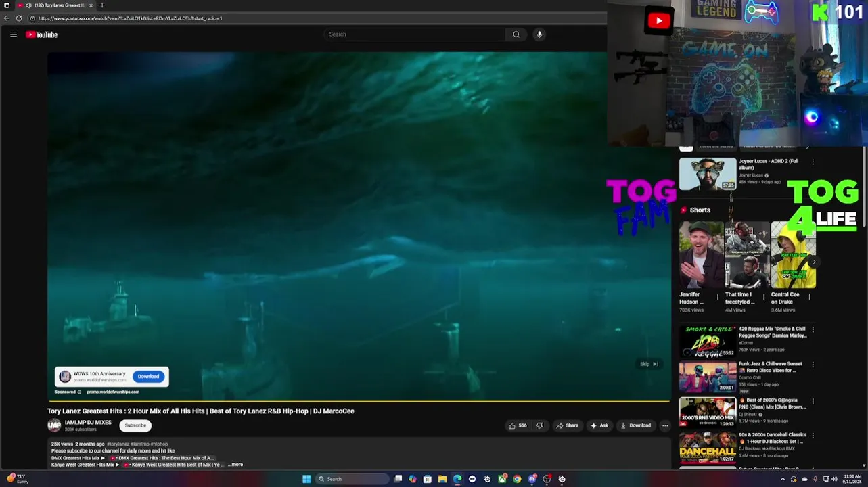Click the YouTube search magnifier button
The height and width of the screenshot is (487, 868).
pos(516,34)
